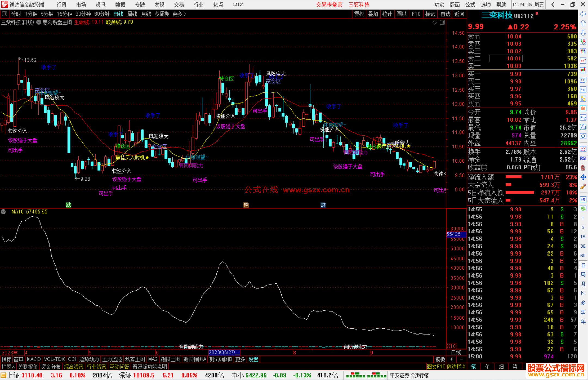Click the 复权 button
This screenshot has width=588, height=380.
click(359, 14)
